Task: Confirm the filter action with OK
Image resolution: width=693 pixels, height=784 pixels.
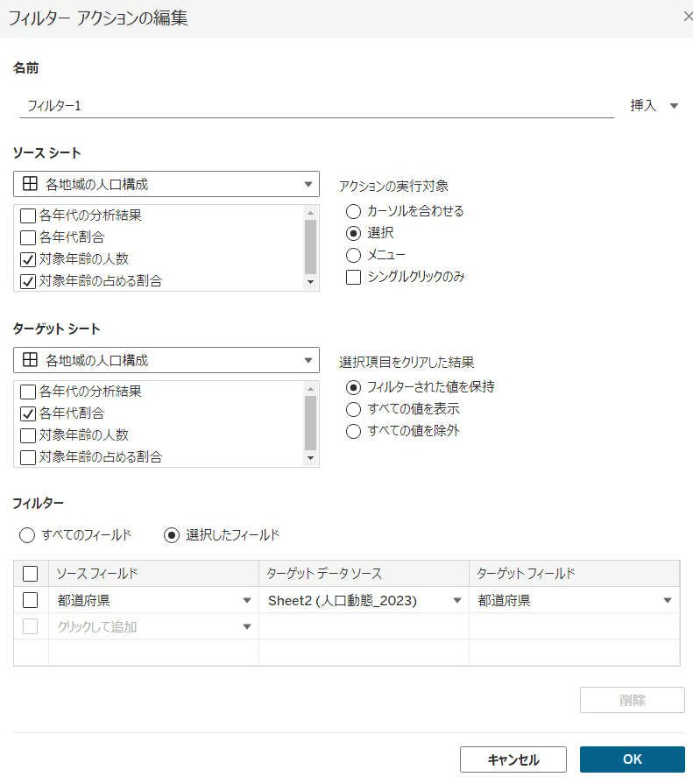Action: [633, 759]
